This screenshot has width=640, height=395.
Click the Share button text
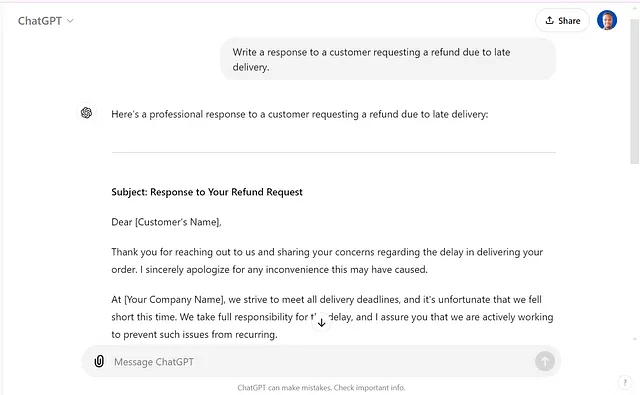pyautogui.click(x=569, y=21)
